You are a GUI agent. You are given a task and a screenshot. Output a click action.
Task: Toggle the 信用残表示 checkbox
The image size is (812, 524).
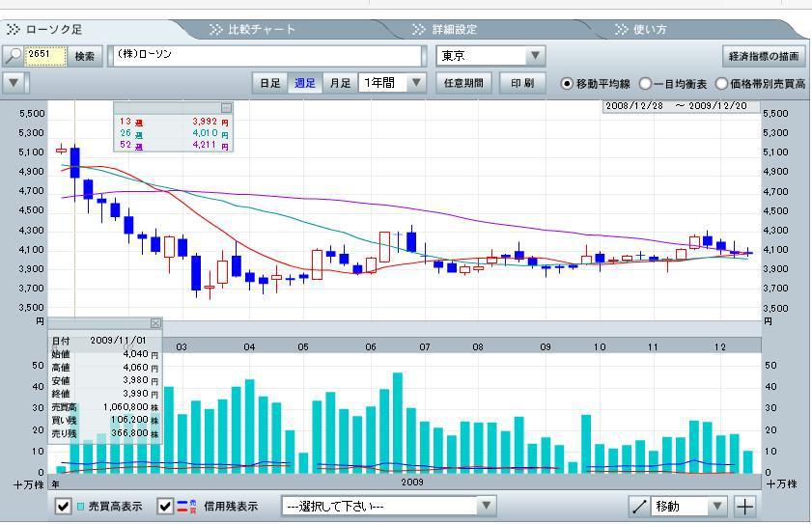165,507
